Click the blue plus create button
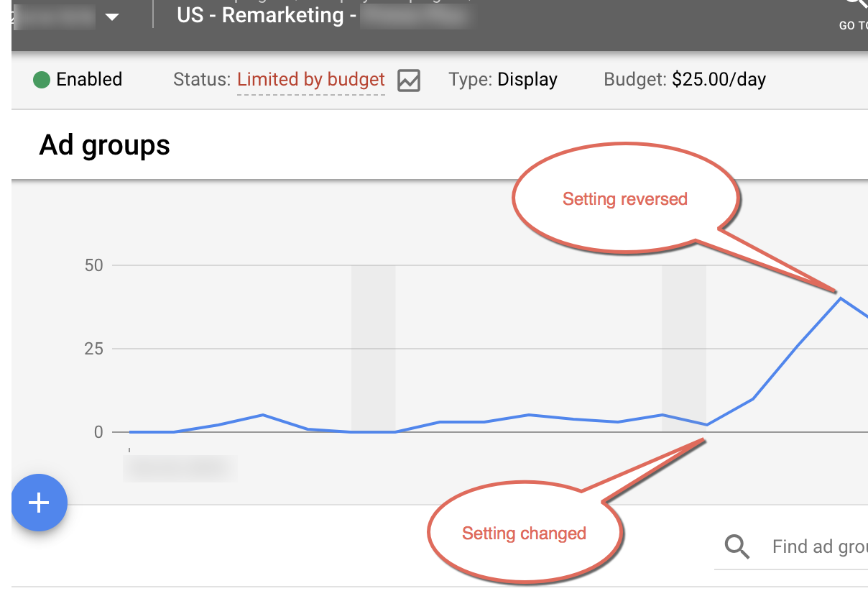The width and height of the screenshot is (868, 609). pyautogui.click(x=39, y=503)
